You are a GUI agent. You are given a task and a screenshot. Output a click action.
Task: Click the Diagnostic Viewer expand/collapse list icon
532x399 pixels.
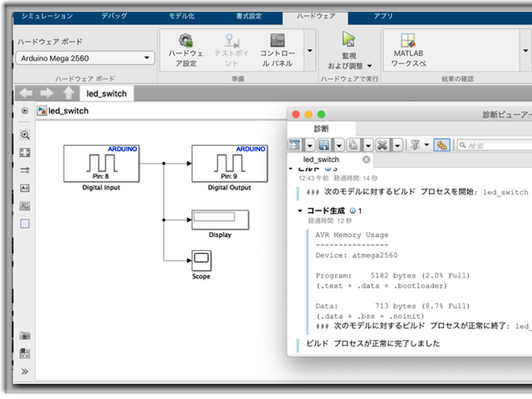click(x=295, y=145)
